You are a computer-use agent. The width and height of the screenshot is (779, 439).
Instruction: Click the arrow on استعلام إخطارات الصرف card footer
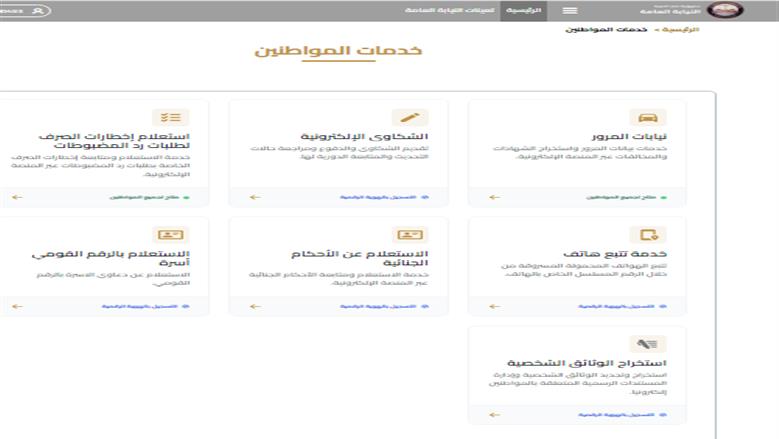tap(17, 197)
